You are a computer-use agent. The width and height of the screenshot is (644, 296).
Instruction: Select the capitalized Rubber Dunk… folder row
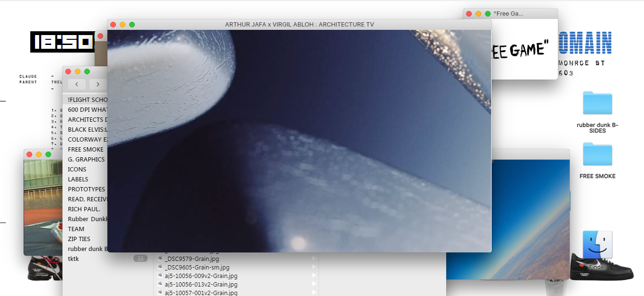pos(85,219)
